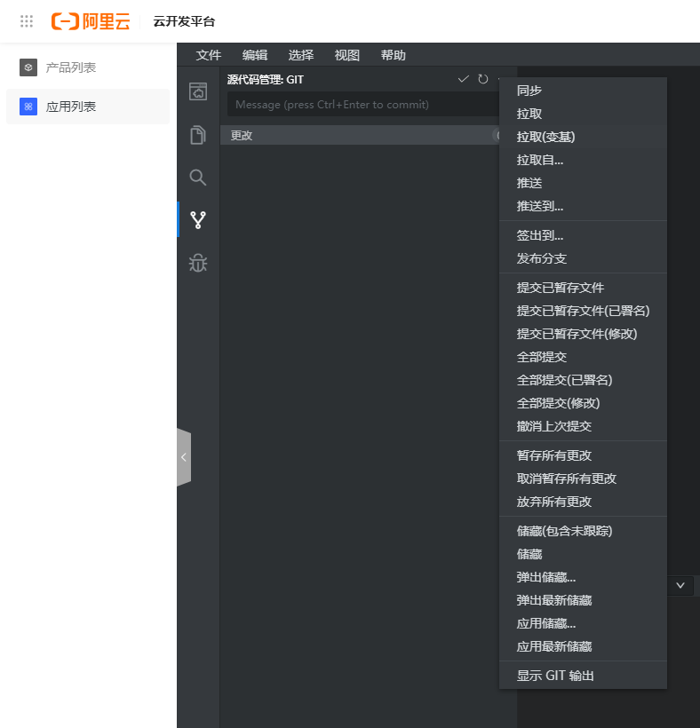Collapse the 更改 changes section
The height and width of the screenshot is (728, 700).
click(x=360, y=135)
